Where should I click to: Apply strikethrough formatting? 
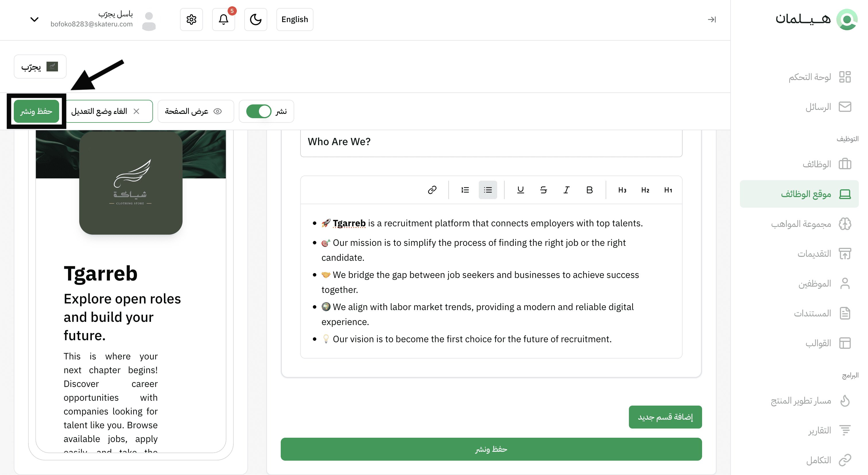[543, 190]
